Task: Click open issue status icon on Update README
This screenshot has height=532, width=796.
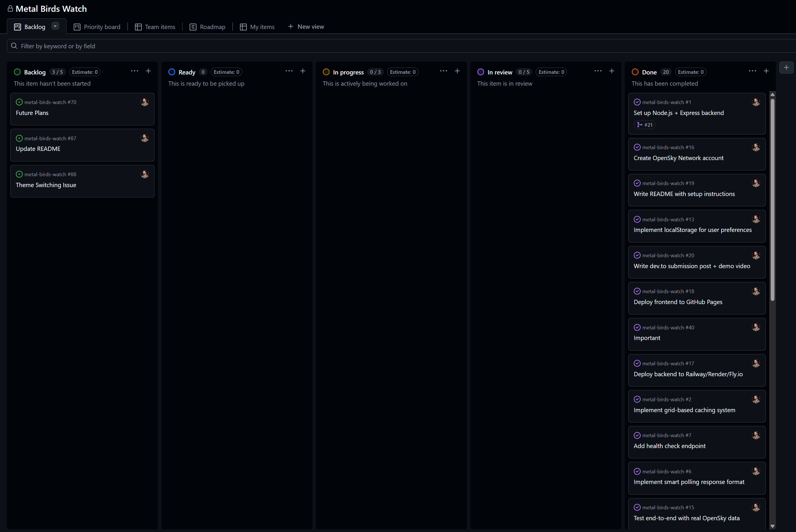Action: [19, 138]
